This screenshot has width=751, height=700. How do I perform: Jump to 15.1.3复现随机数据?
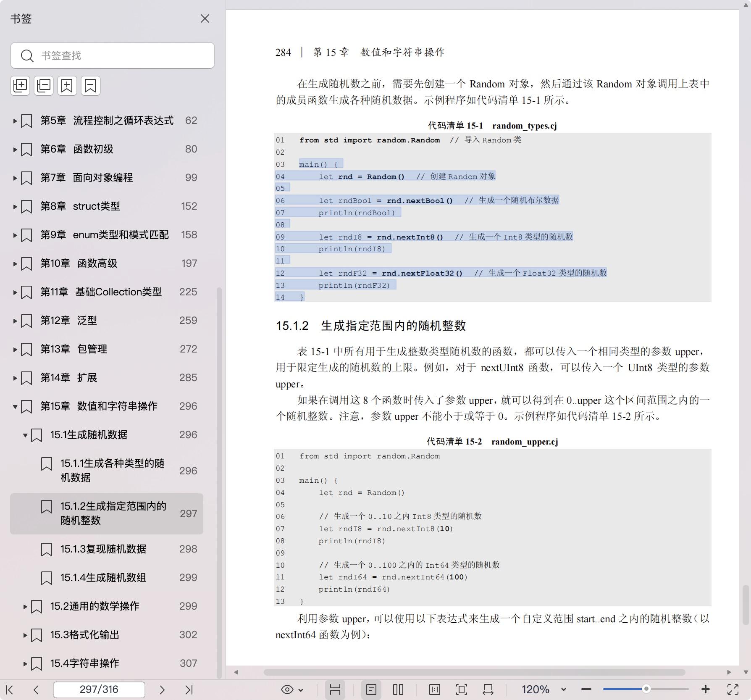tap(103, 549)
